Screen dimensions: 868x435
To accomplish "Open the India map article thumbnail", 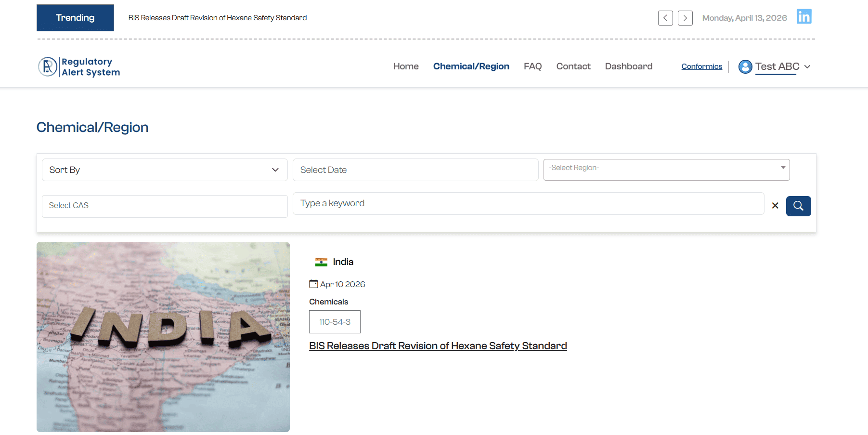I will point(163,337).
